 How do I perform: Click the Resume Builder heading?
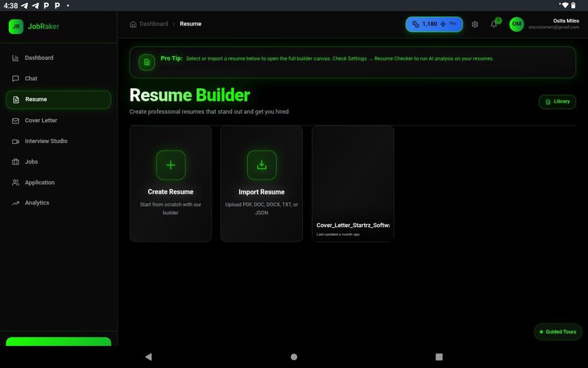(190, 95)
